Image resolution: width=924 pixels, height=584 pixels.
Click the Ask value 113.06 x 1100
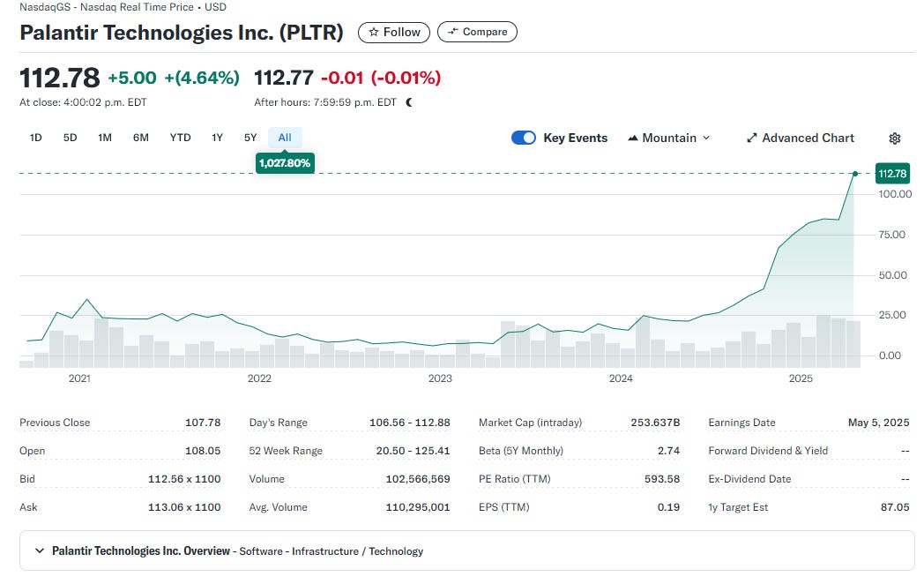click(184, 507)
